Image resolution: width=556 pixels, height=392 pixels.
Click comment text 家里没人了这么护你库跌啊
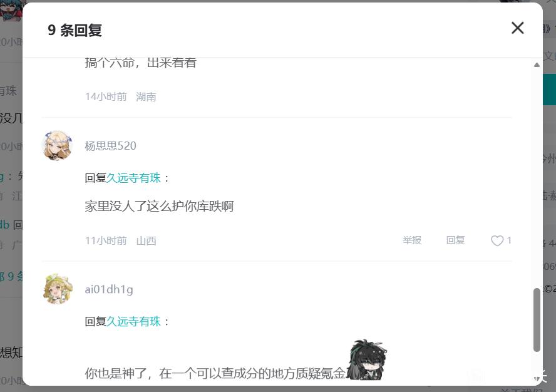coord(159,206)
